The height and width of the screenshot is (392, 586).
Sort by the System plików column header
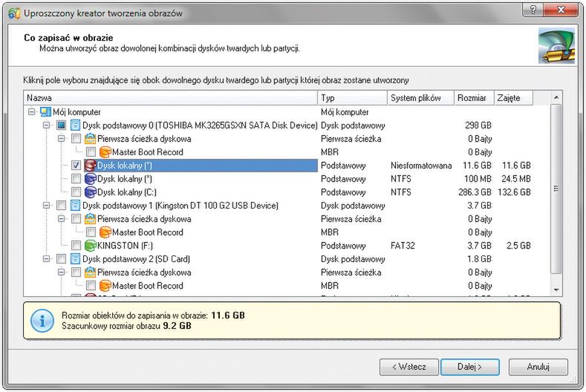coord(421,98)
